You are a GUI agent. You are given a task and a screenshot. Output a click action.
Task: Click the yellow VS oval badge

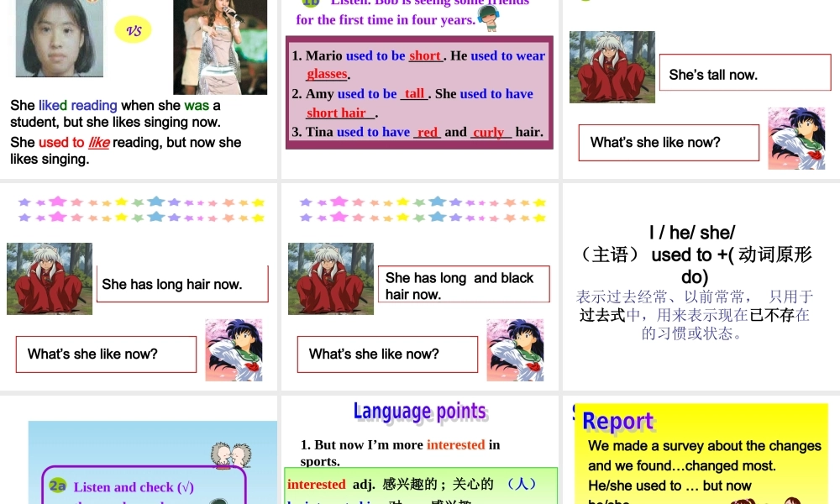(133, 29)
